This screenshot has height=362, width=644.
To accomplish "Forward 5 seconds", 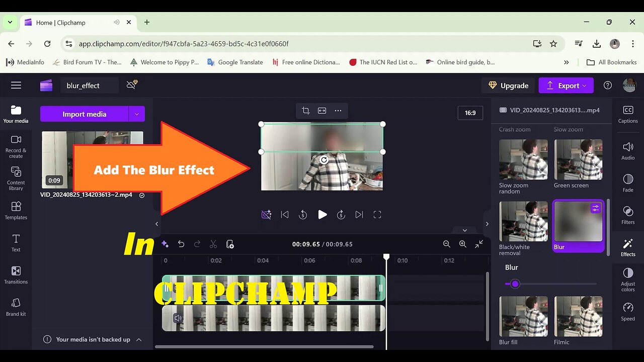I will 341,215.
